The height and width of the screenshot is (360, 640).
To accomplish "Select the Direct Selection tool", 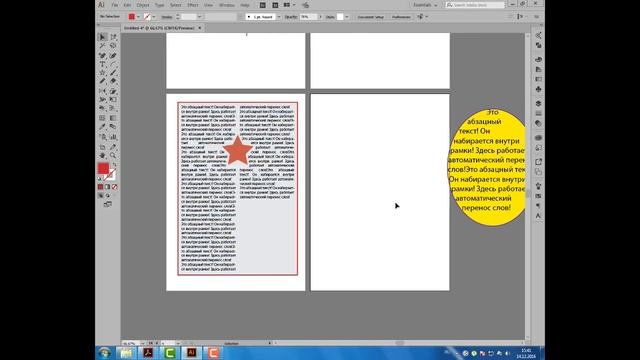I will pos(113,37).
